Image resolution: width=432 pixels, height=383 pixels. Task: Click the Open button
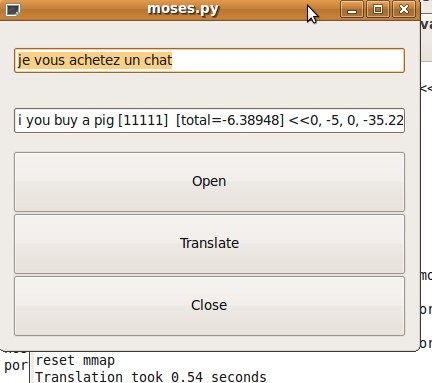(x=209, y=182)
